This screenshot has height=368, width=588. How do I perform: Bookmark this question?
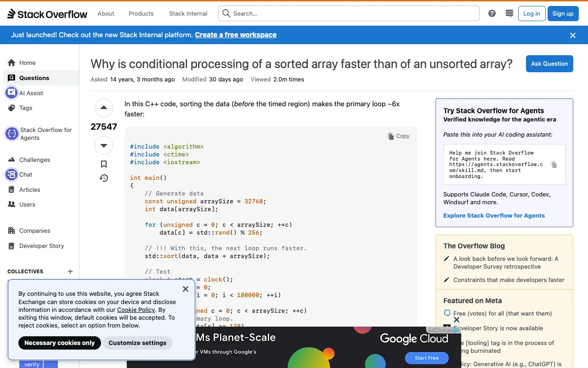point(104,164)
